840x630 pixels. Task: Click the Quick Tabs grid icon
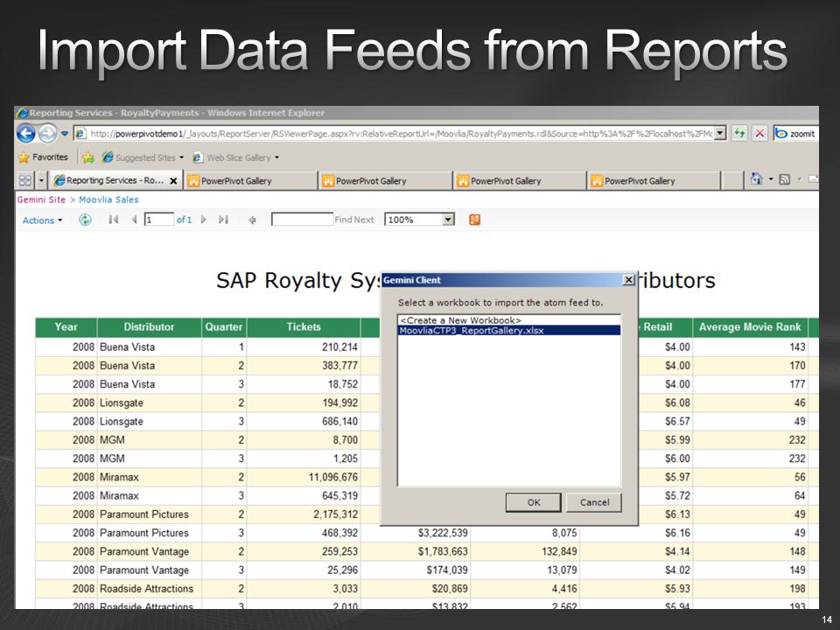point(24,180)
